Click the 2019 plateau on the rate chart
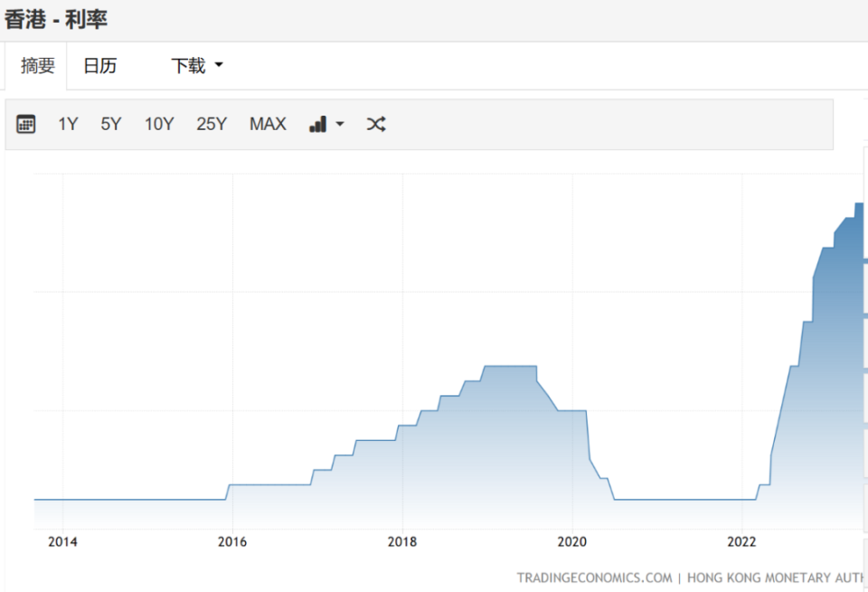Image resolution: width=868 pixels, height=592 pixels. (510, 366)
